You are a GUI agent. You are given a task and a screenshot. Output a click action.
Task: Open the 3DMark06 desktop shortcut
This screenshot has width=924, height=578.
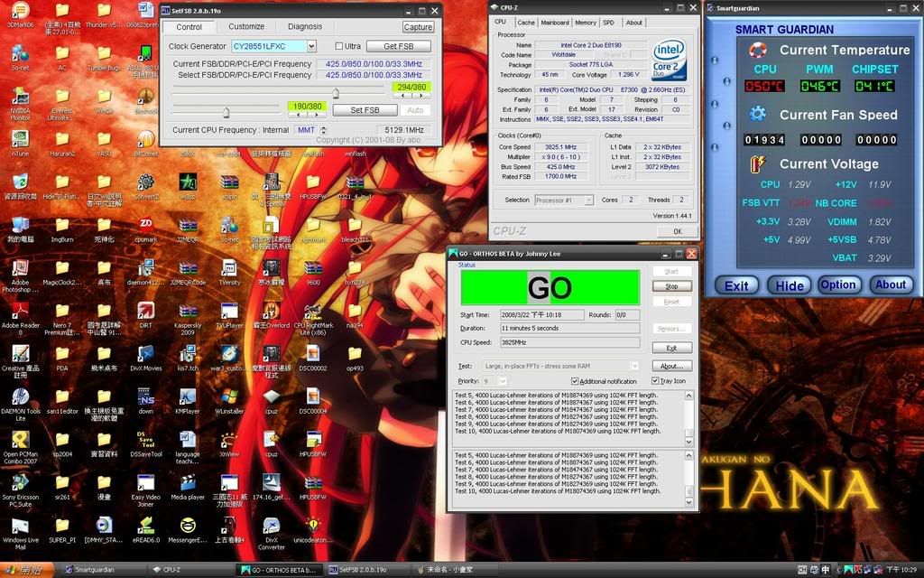[x=20, y=11]
